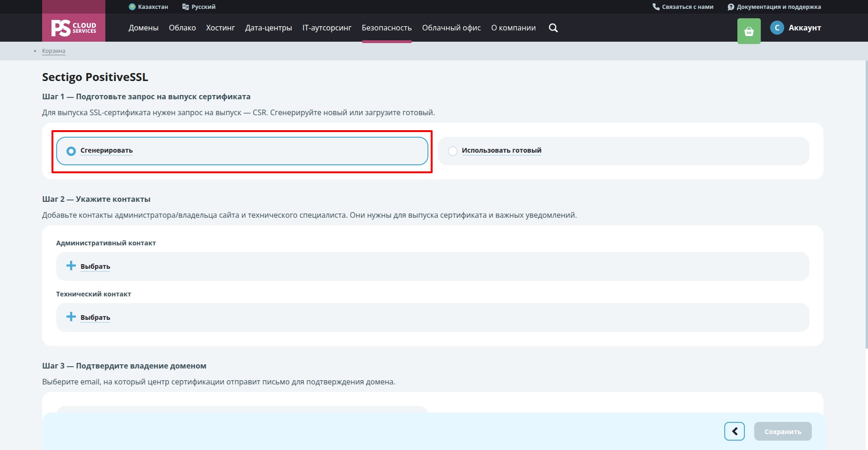Click the Шаг 1 heading text

pyautogui.click(x=146, y=96)
